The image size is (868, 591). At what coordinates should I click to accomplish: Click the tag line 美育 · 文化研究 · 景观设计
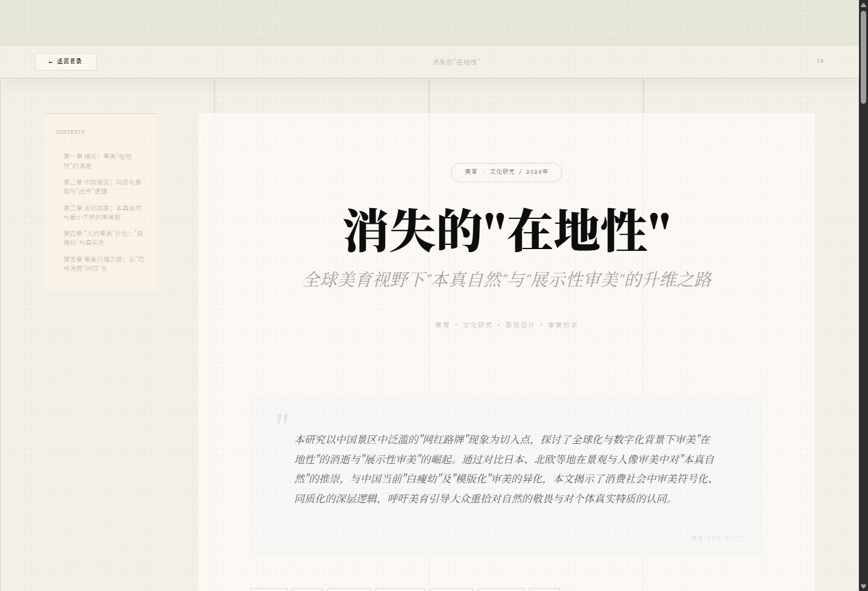click(x=506, y=325)
